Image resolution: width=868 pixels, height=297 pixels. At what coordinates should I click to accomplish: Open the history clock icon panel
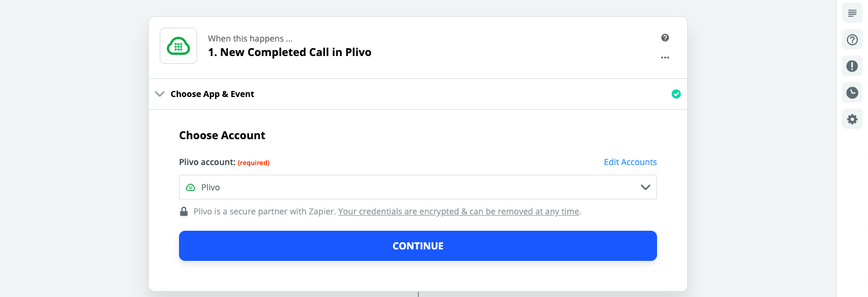(x=852, y=93)
